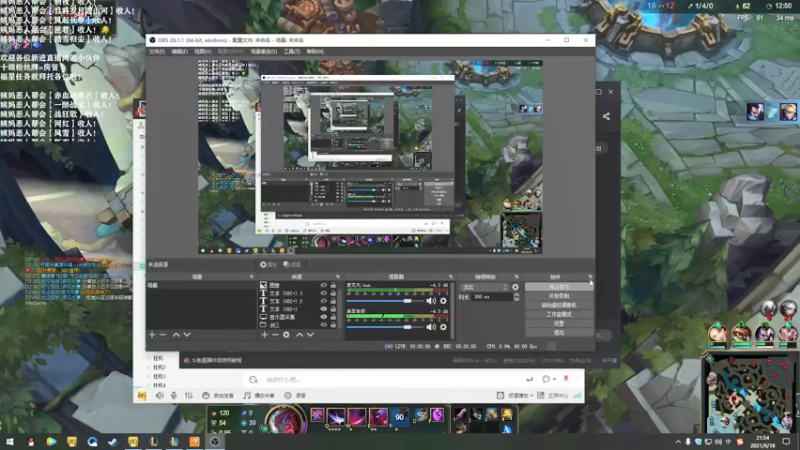Open source properties with the 属性 gear button
The image size is (800, 450).
268,264
